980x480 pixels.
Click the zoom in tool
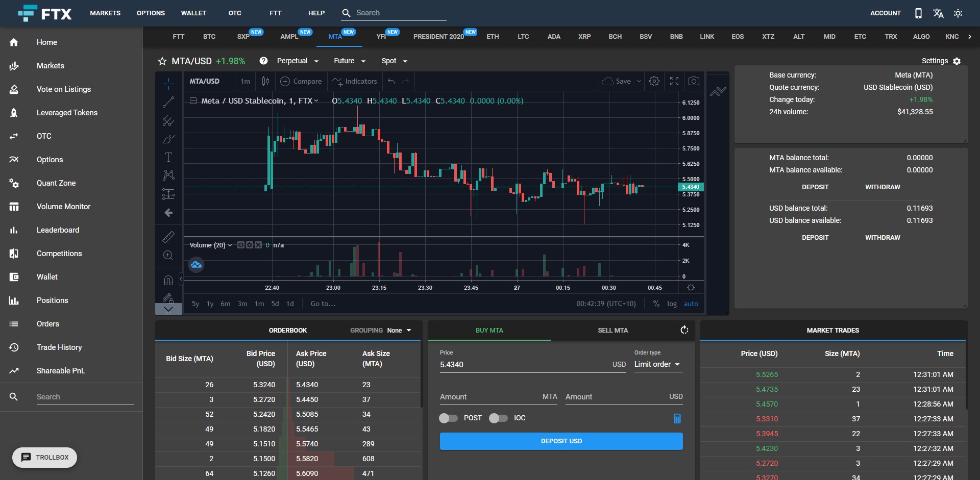pyautogui.click(x=168, y=255)
